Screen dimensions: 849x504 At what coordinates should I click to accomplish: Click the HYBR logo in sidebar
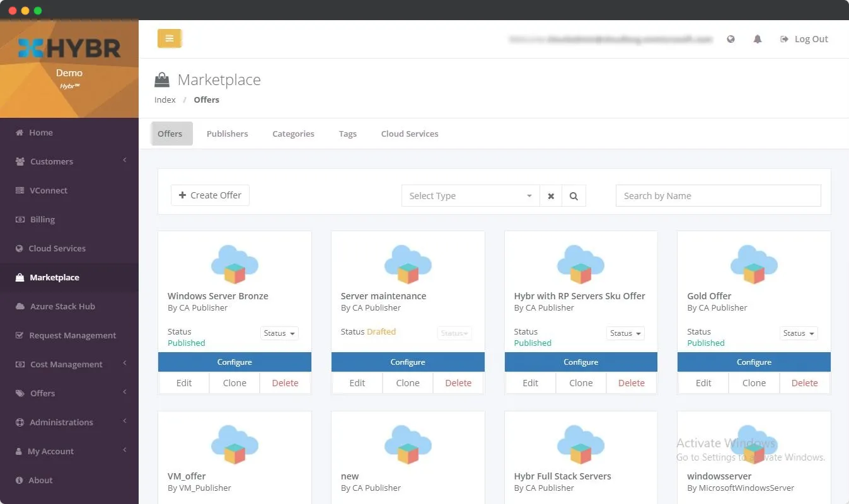click(x=69, y=49)
